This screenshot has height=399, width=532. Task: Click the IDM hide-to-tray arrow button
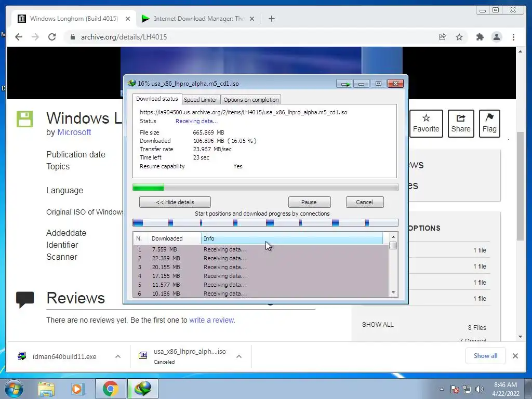tap(344, 84)
